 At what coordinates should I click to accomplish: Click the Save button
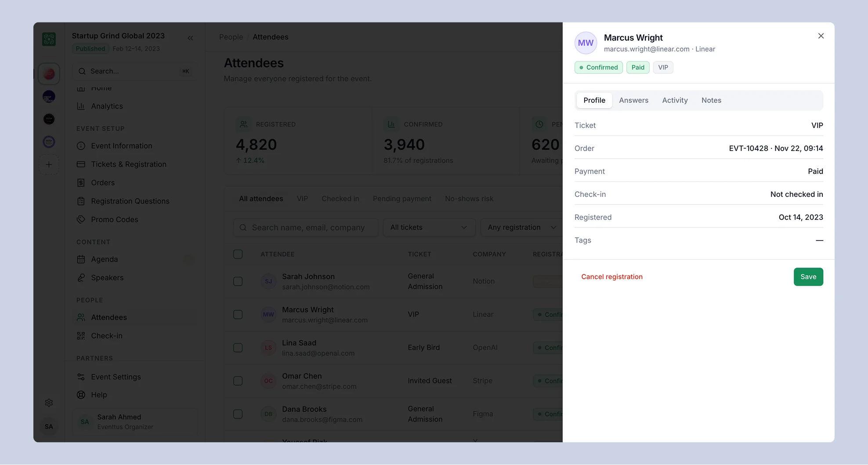tap(808, 277)
